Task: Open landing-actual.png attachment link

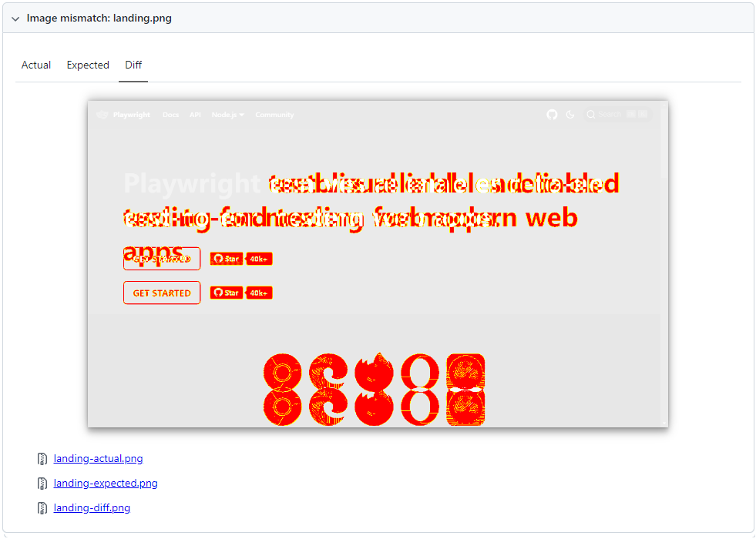Action: 98,459
